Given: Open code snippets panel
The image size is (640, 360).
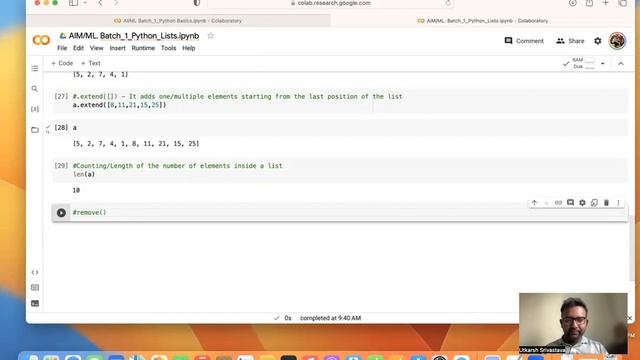Looking at the screenshot, I should tap(35, 272).
